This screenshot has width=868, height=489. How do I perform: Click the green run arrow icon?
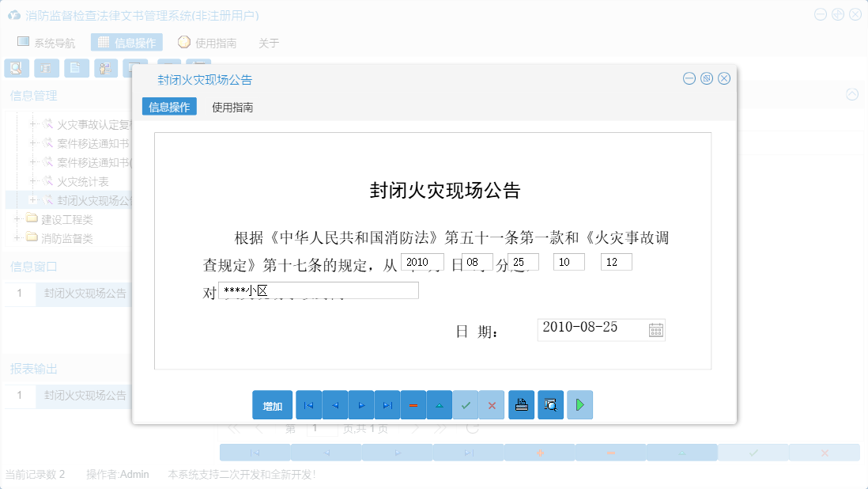(579, 404)
